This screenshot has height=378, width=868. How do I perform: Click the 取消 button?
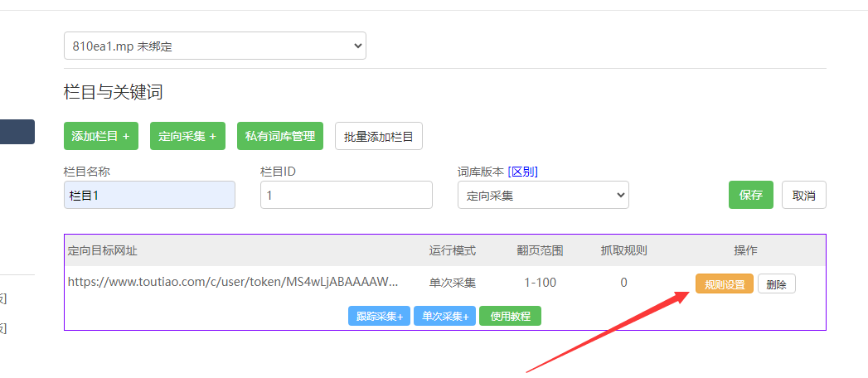tap(803, 195)
